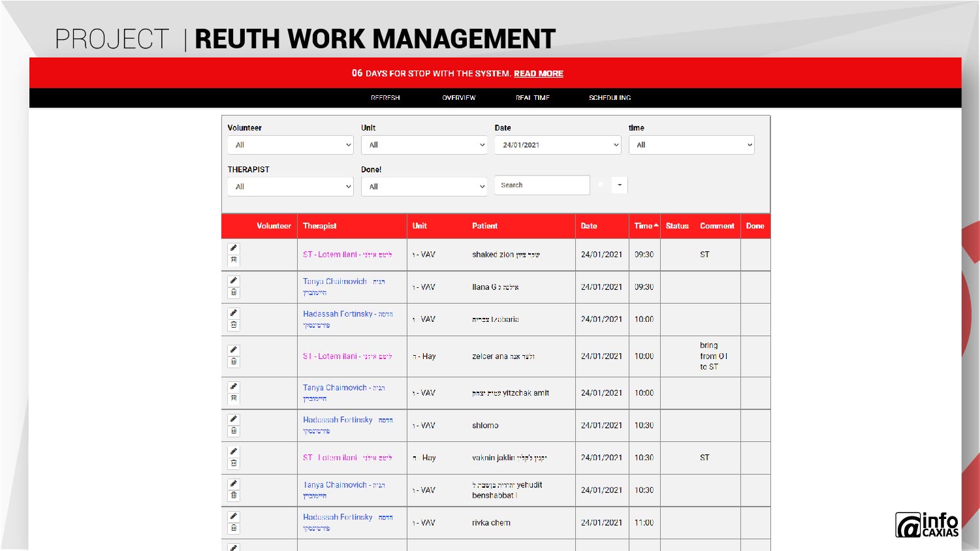Open the search options caret button
The width and height of the screenshot is (980, 551).
click(x=620, y=185)
